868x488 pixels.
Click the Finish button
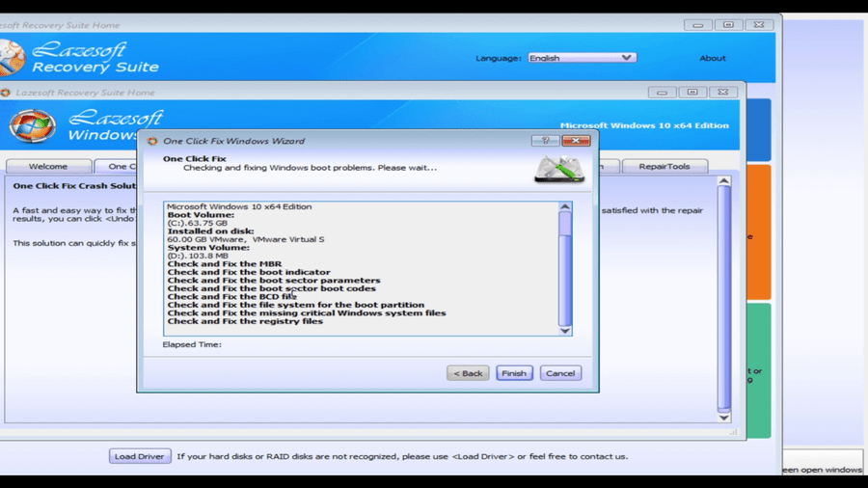tap(514, 373)
